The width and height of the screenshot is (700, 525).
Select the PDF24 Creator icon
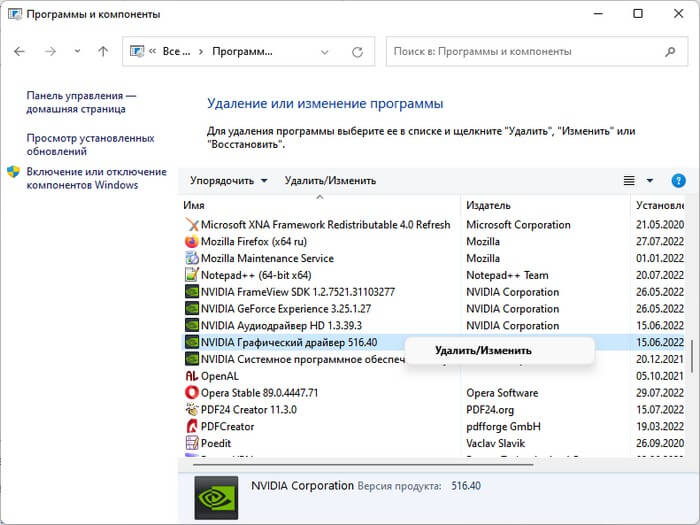pyautogui.click(x=192, y=410)
